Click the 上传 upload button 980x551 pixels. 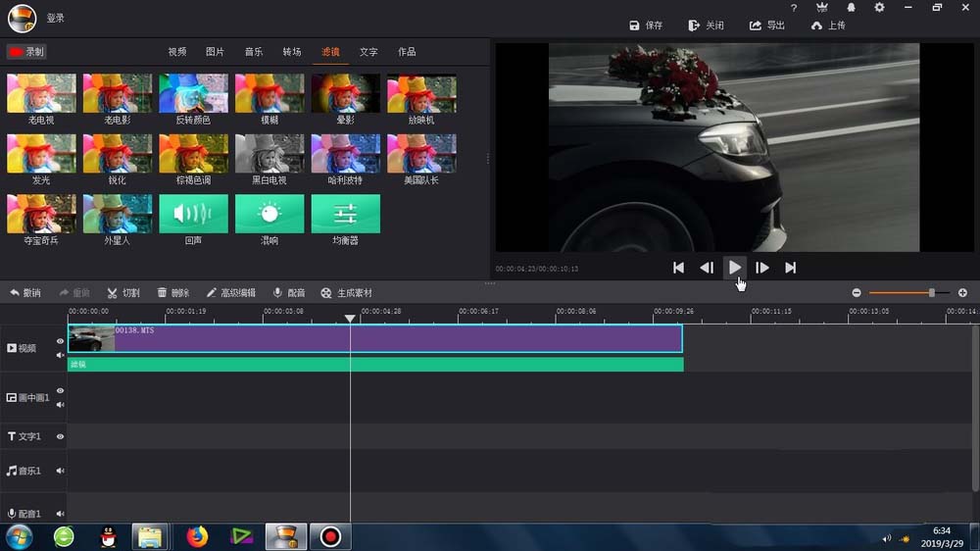click(828, 25)
